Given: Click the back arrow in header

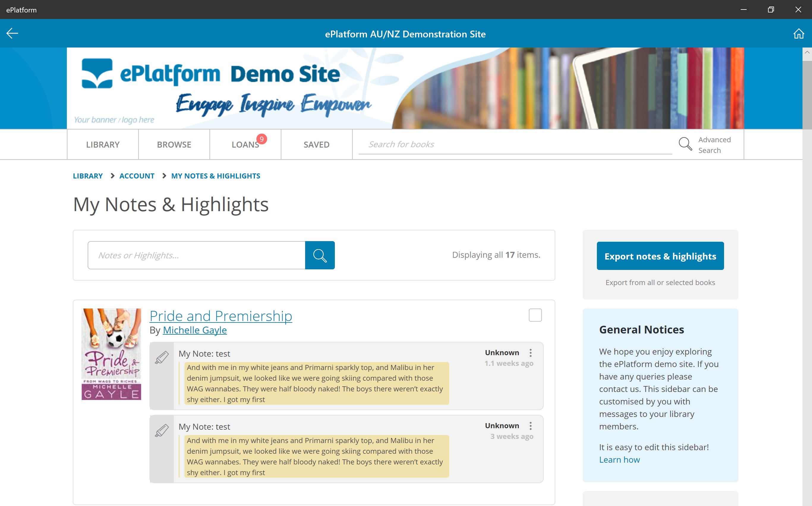Looking at the screenshot, I should pos(12,33).
